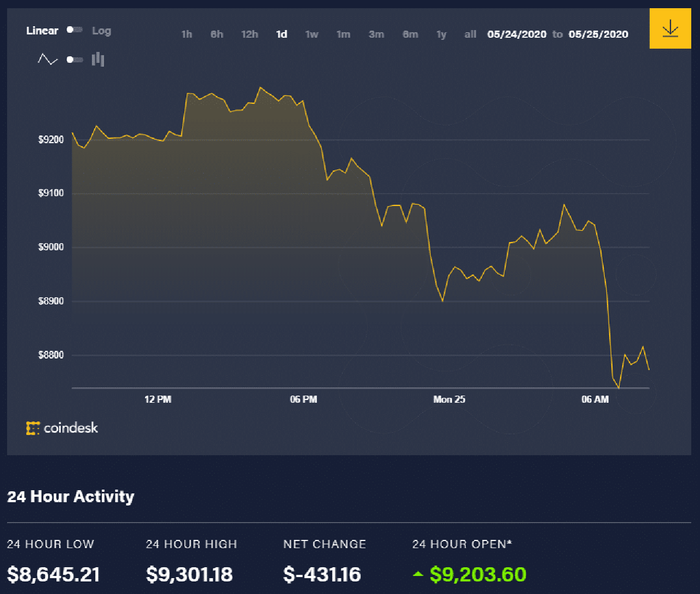Toggle the line/candlestick chart type switch

(x=74, y=59)
